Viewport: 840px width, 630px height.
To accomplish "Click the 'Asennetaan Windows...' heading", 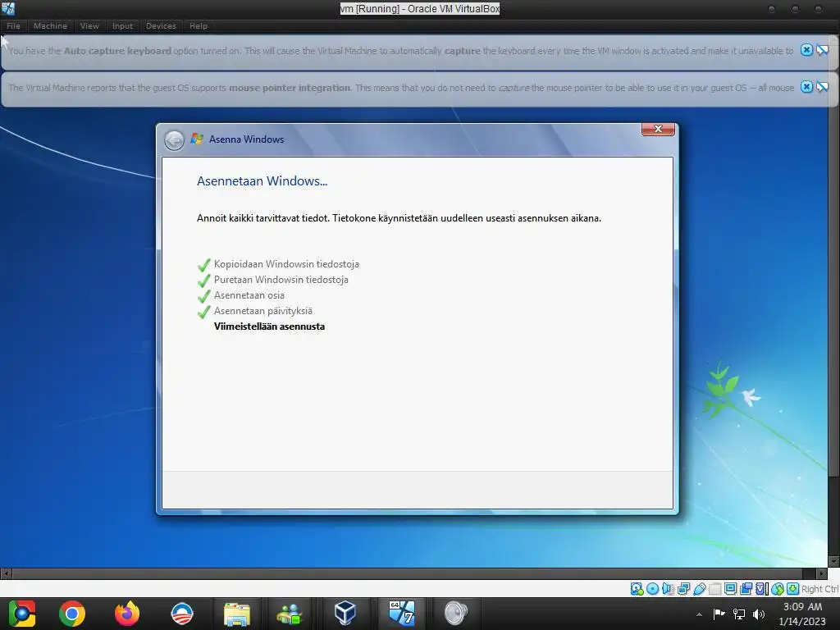I will pos(262,181).
